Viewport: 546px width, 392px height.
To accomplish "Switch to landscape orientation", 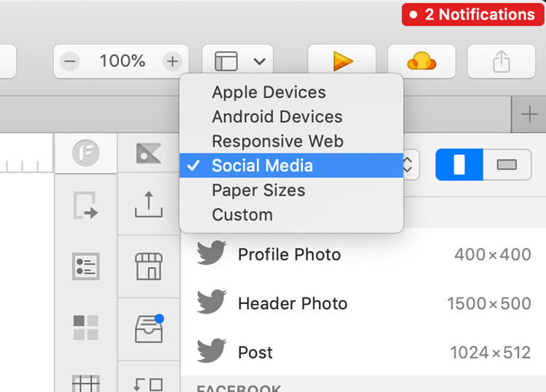I will point(506,165).
